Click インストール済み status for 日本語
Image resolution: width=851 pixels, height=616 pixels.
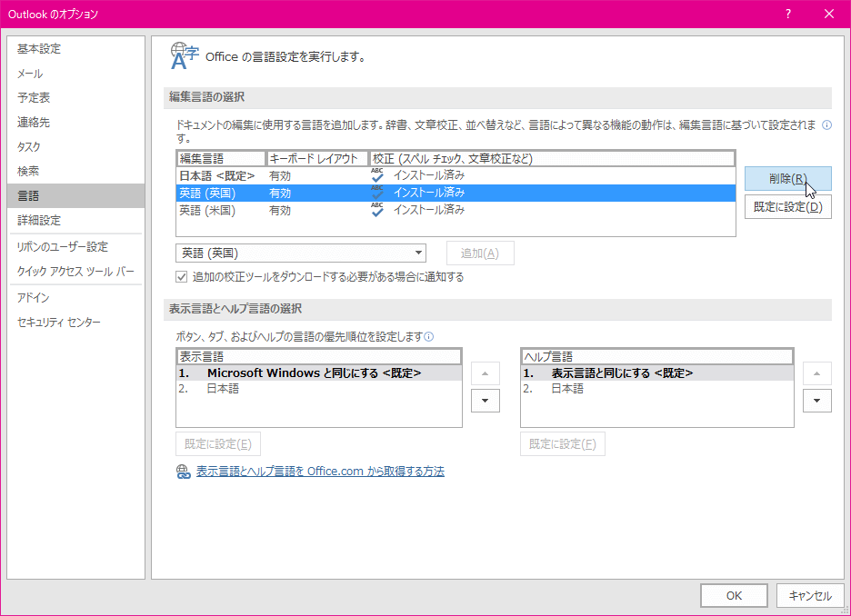point(429,175)
